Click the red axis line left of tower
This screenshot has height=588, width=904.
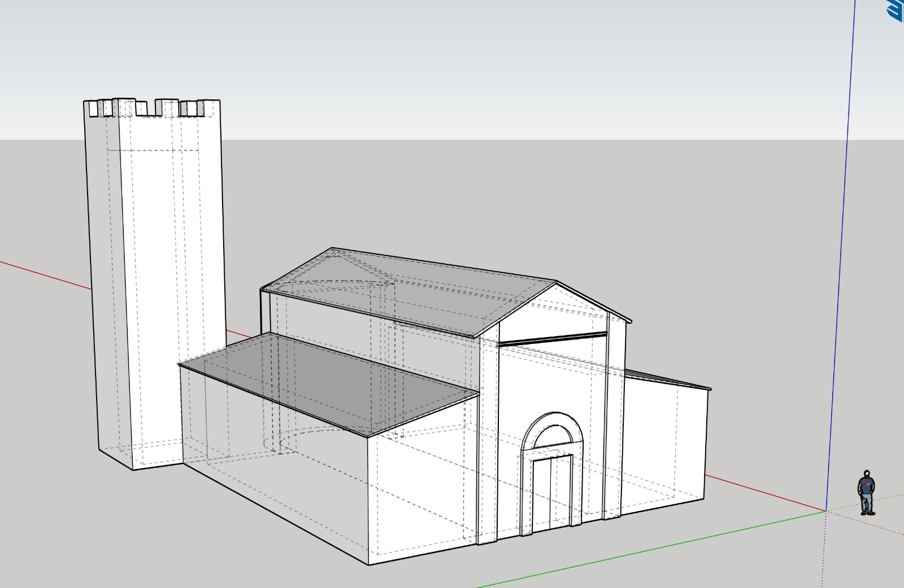45,275
